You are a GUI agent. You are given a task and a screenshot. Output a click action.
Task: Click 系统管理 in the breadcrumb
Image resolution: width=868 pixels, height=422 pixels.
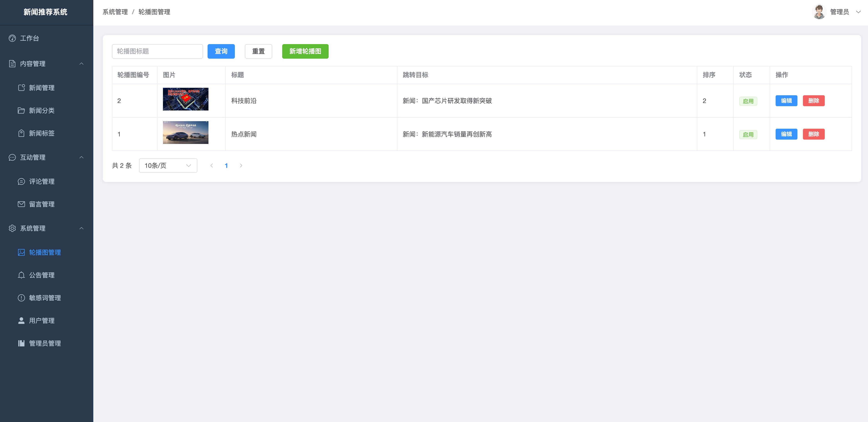115,12
